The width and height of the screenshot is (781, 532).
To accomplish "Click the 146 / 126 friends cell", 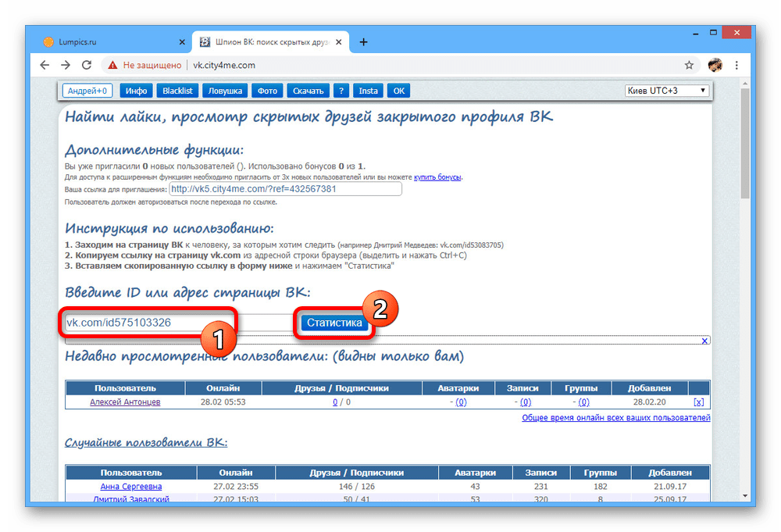I will 357,486.
